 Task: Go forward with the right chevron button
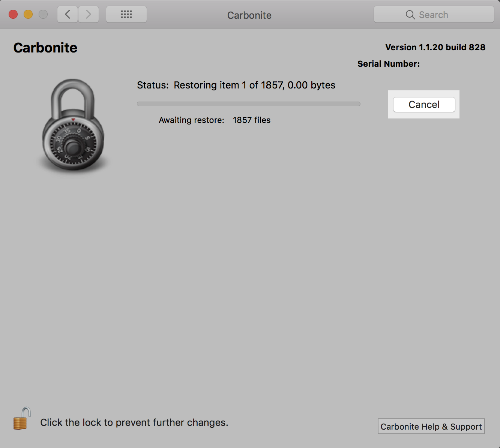89,15
